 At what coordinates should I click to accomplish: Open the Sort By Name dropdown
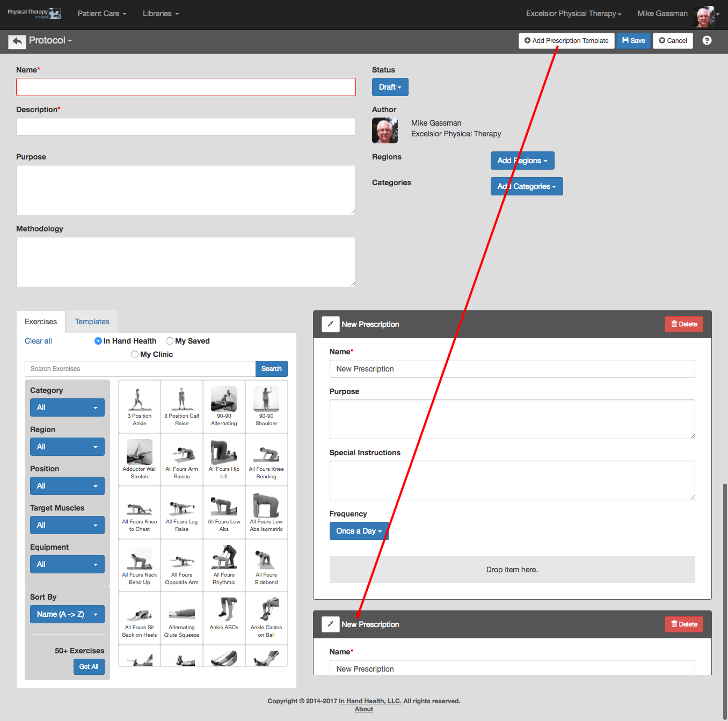click(x=67, y=614)
